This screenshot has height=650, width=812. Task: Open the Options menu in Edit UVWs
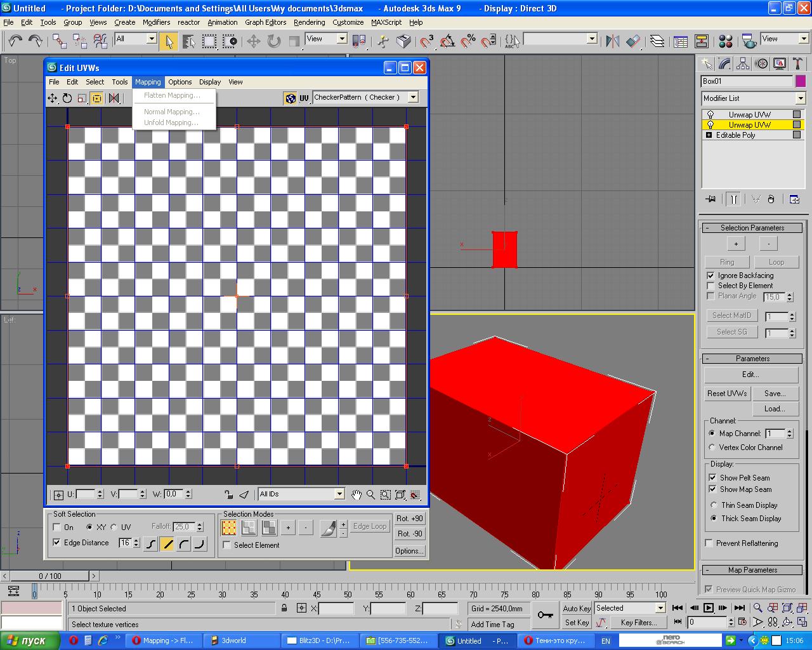point(180,82)
